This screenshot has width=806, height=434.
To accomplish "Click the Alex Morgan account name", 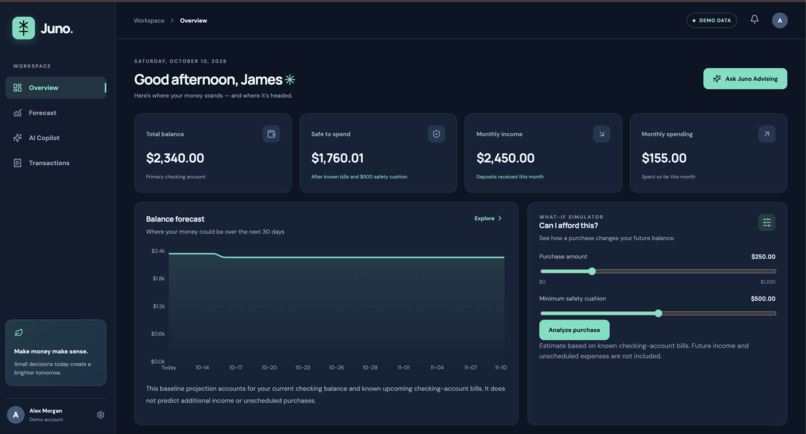I will click(46, 411).
